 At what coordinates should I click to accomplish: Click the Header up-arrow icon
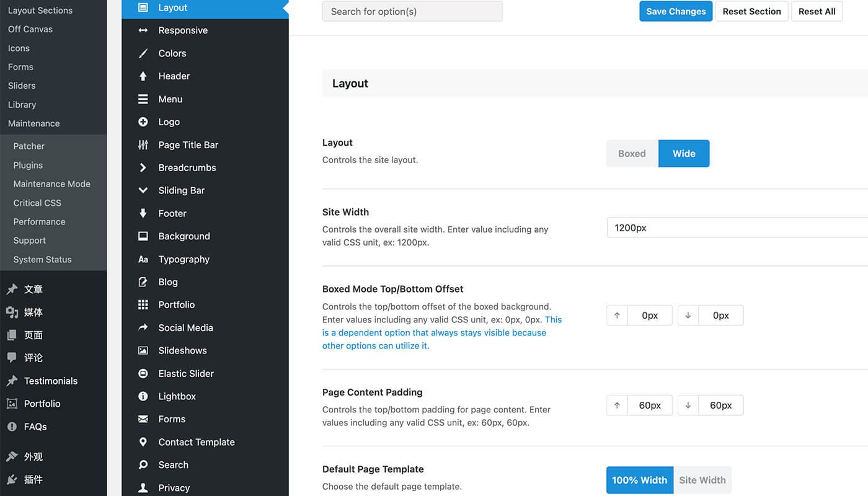point(143,76)
